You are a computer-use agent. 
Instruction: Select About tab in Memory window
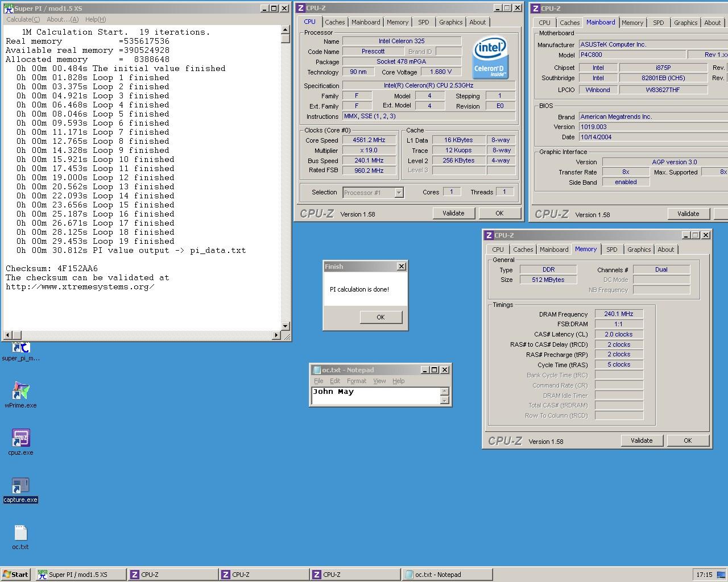665,250
